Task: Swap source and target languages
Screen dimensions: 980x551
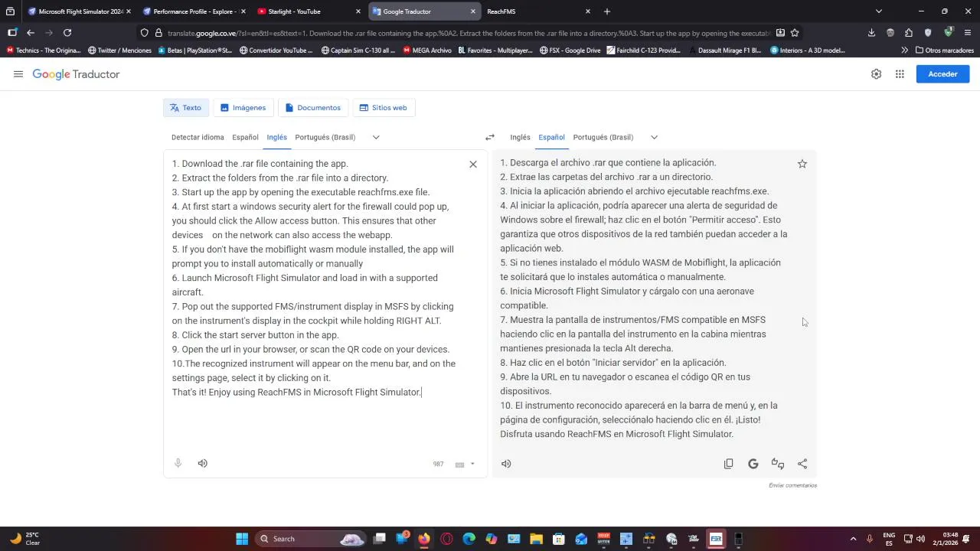Action: [490, 138]
